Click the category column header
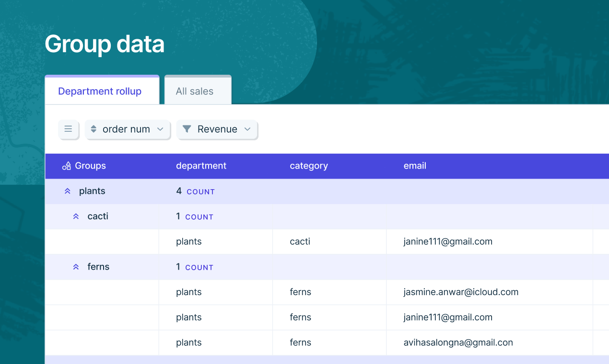The height and width of the screenshot is (364, 609). (309, 166)
